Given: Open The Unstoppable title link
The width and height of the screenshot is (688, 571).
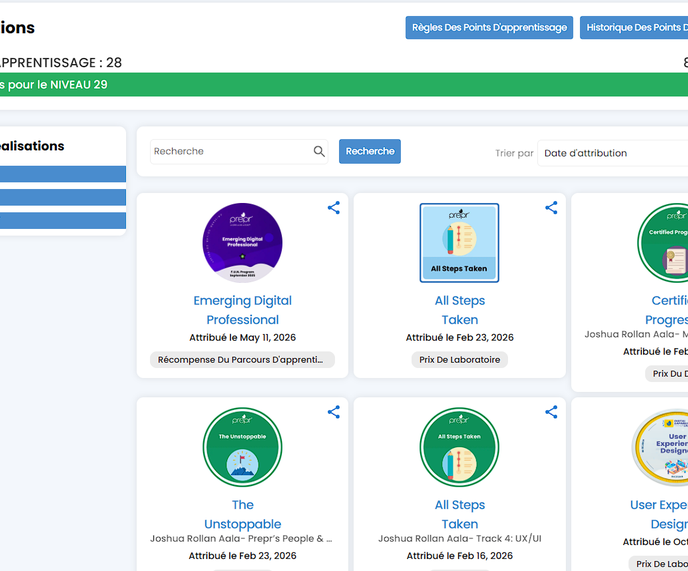Looking at the screenshot, I should point(243,514).
